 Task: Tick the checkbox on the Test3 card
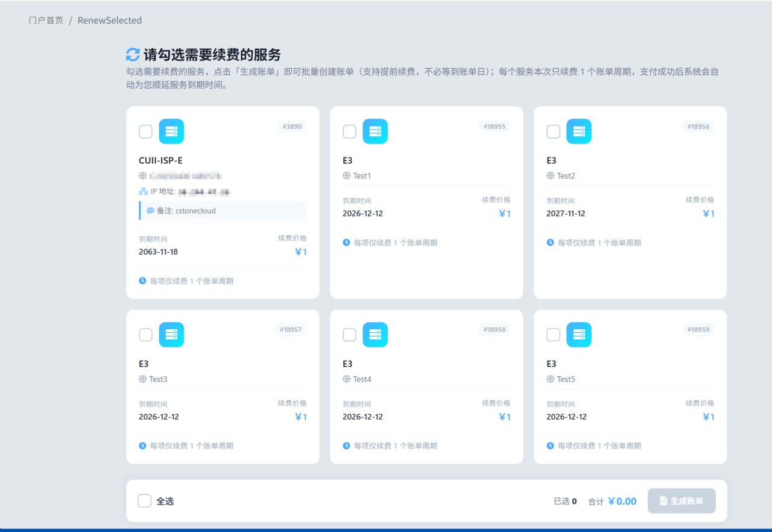tap(145, 335)
